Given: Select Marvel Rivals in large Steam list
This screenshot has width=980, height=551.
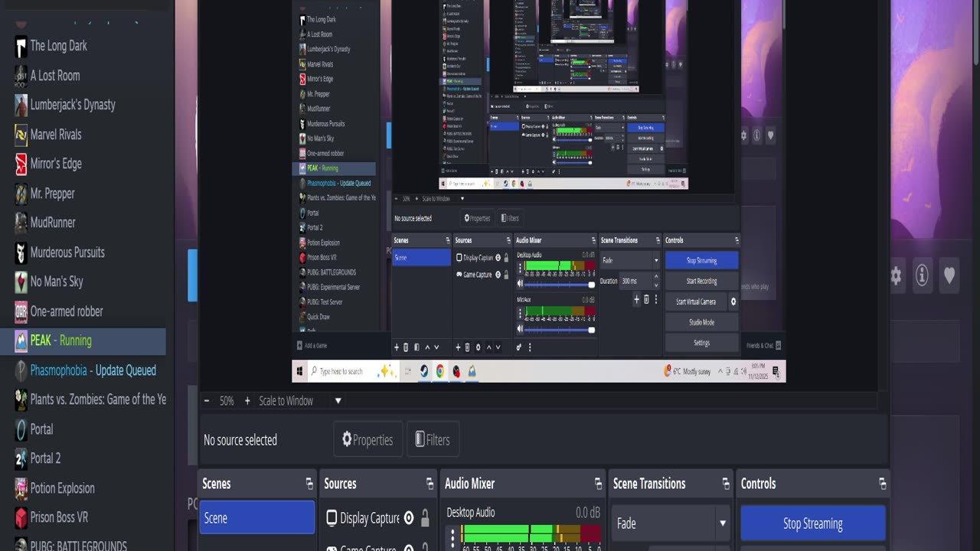Looking at the screenshot, I should pos(83,135).
